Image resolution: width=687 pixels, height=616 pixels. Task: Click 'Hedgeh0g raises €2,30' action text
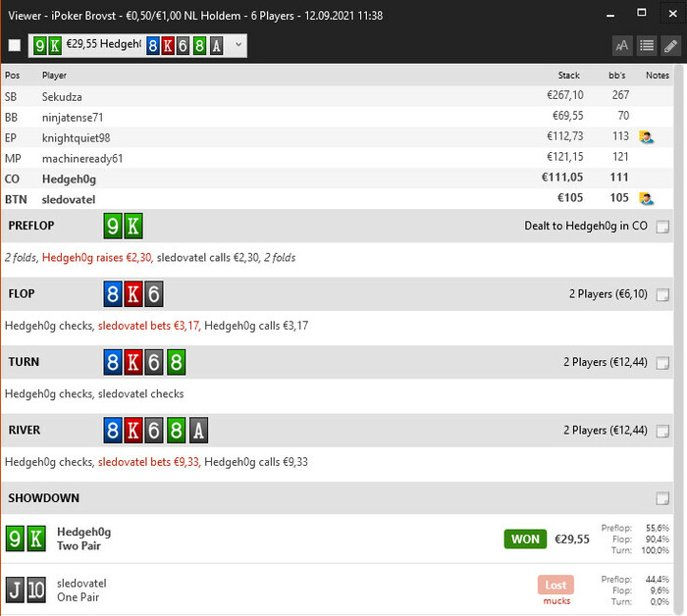(97, 257)
